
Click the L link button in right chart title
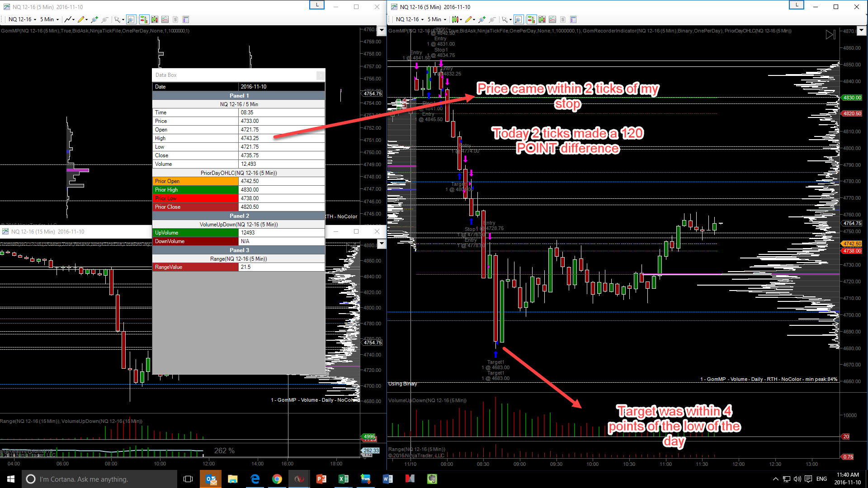click(x=797, y=5)
